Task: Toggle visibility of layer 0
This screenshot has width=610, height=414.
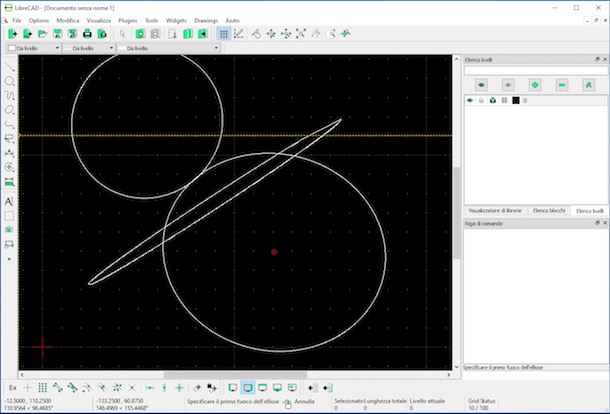Action: tap(470, 101)
